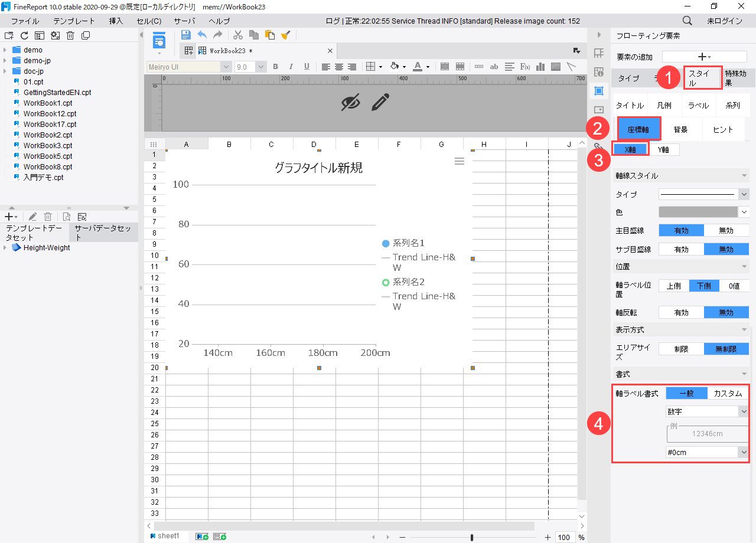Click the delete trash icon in file panel
Image resolution: width=756 pixels, height=543 pixels.
(x=70, y=35)
